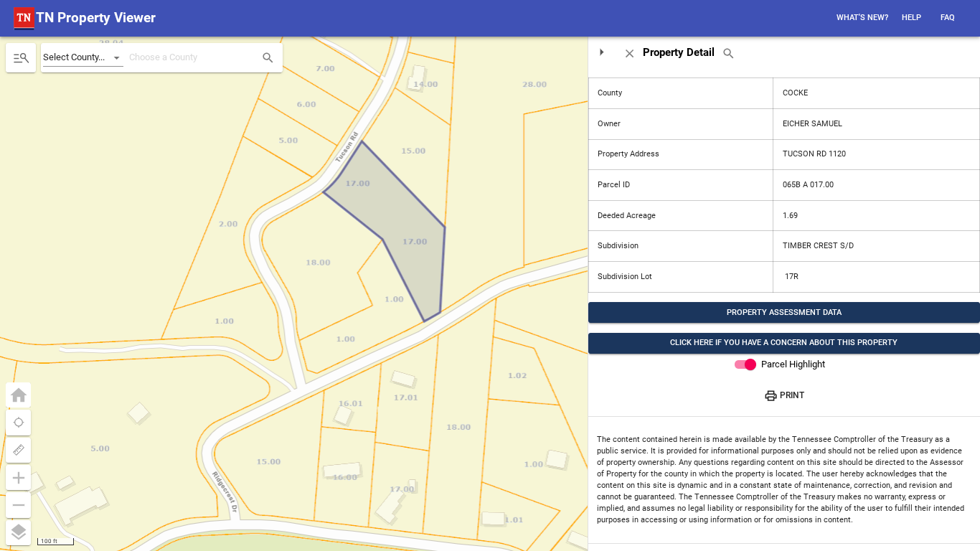Zoom in on the map
Image resolution: width=980 pixels, height=551 pixels.
point(19,478)
